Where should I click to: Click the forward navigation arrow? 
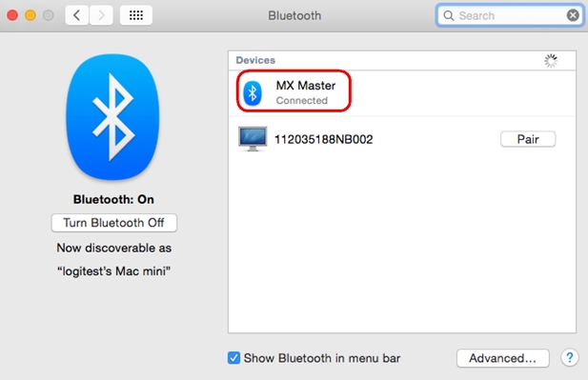[x=101, y=15]
